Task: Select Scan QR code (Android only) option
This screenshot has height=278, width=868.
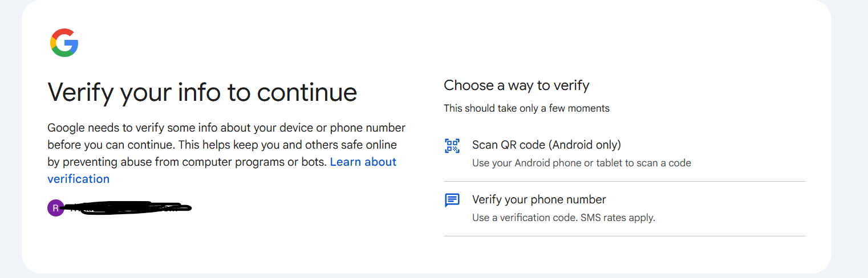Action: coord(546,145)
